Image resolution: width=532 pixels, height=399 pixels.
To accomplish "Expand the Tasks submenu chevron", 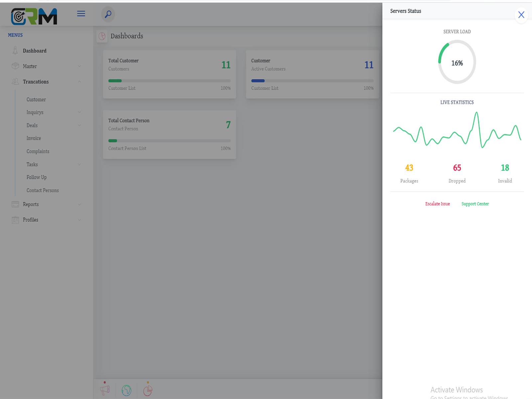I will pos(79,164).
